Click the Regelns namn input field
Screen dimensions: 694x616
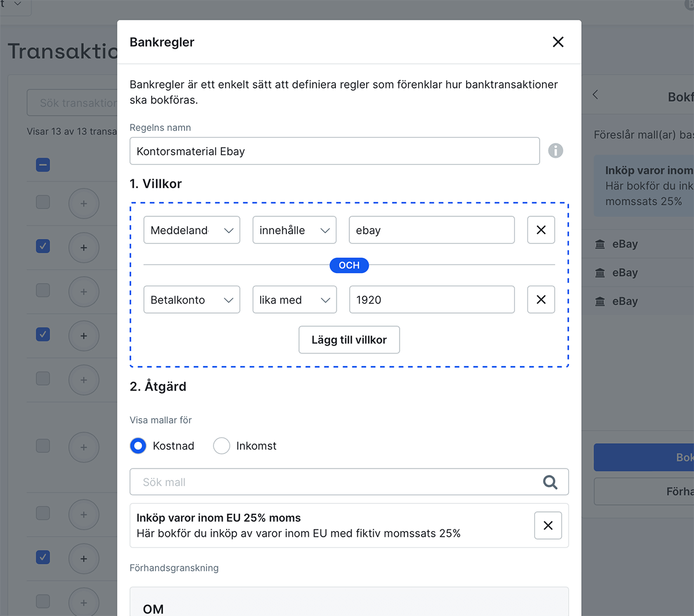click(334, 151)
